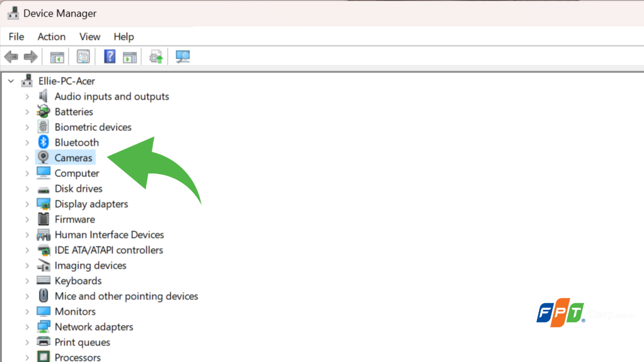Expand the Network adapters chevron
This screenshot has height=362, width=644.
(27, 327)
